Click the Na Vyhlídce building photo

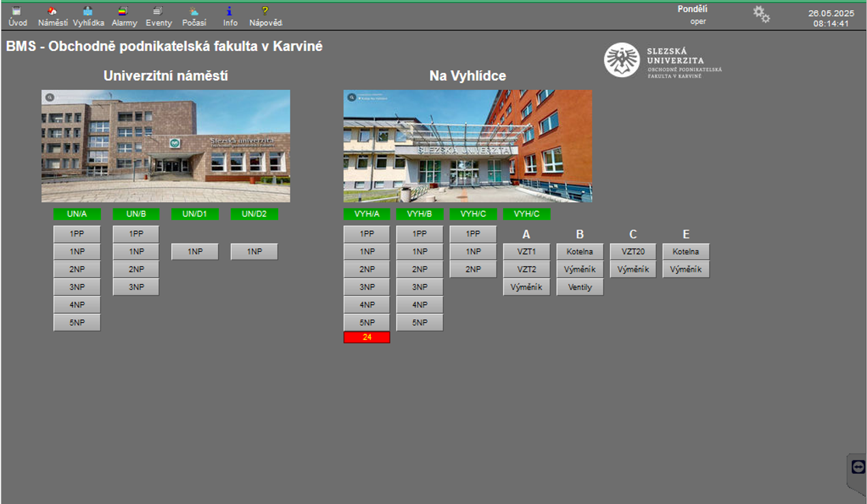click(468, 146)
